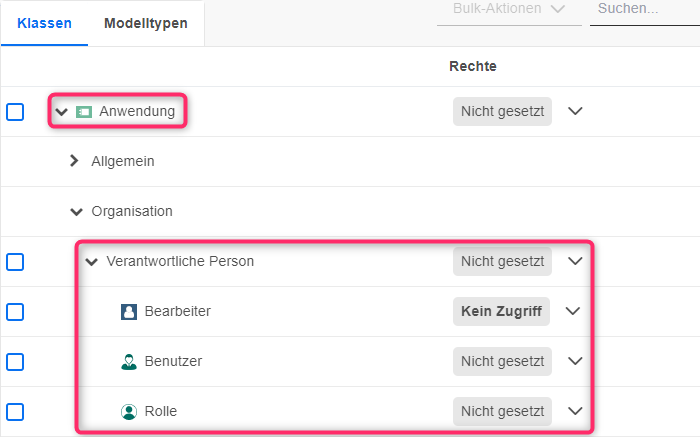
Task: Switch to the Klassen tab
Action: (x=44, y=23)
